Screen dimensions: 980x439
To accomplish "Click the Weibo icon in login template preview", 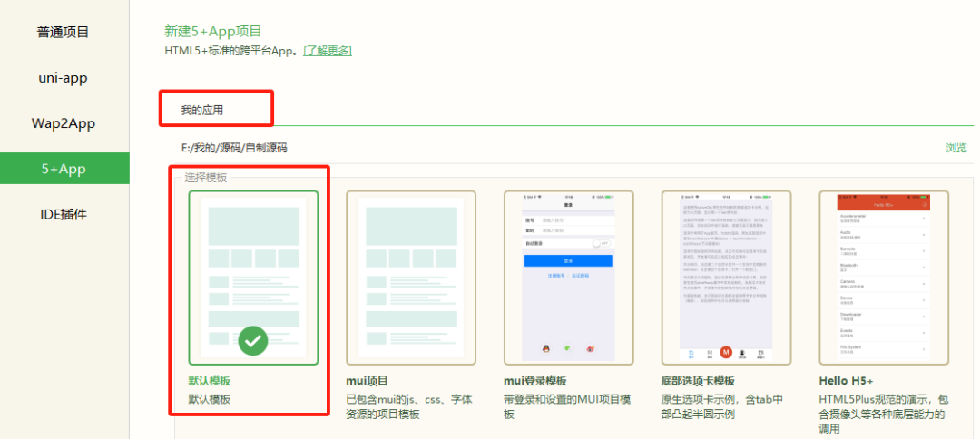I will 592,347.
